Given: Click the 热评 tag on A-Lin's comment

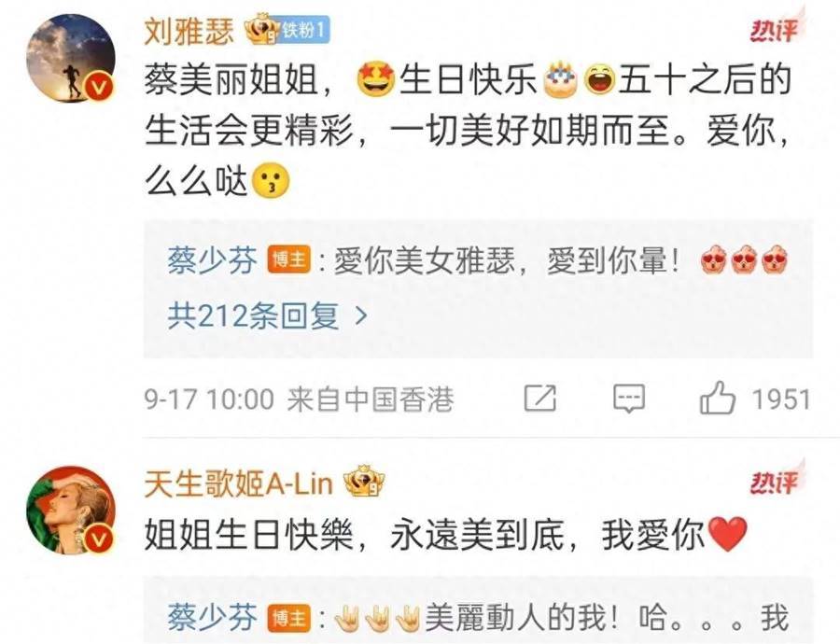Looking at the screenshot, I should pos(775,481).
